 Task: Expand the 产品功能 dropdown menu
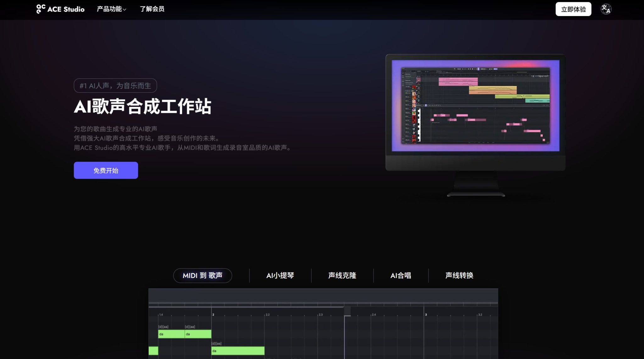coord(109,9)
